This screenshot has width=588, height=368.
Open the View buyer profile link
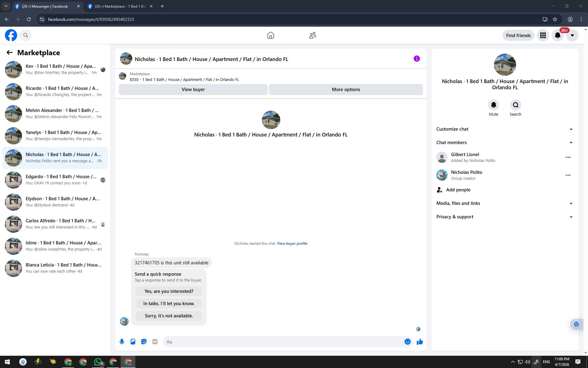292,243
